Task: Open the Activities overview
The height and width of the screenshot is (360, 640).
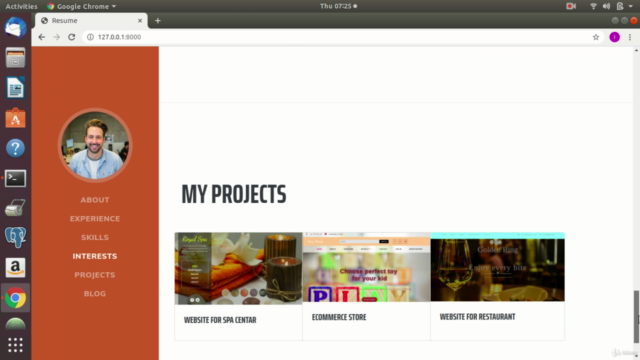Action: (21, 6)
